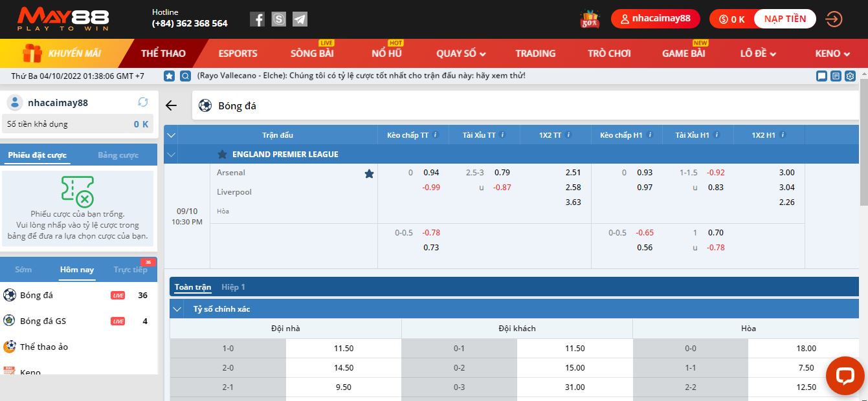Select Bóng đá GS in sidebar
The height and width of the screenshot is (401, 868).
[x=43, y=321]
